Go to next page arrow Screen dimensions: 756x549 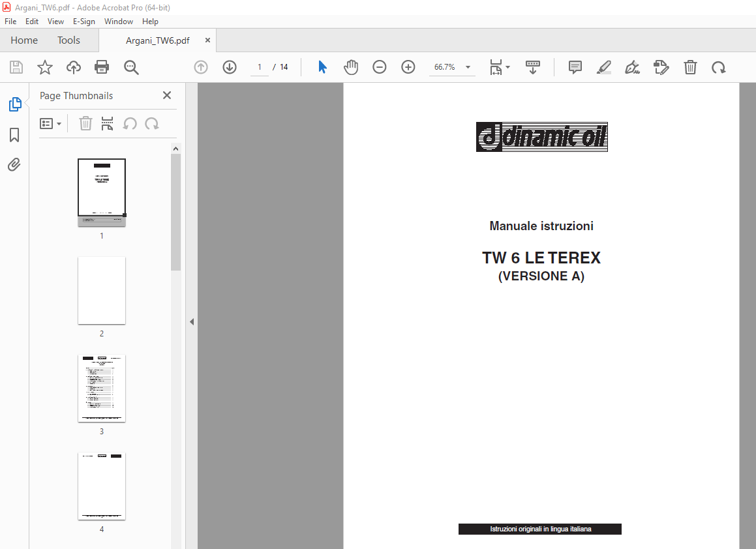click(x=230, y=67)
